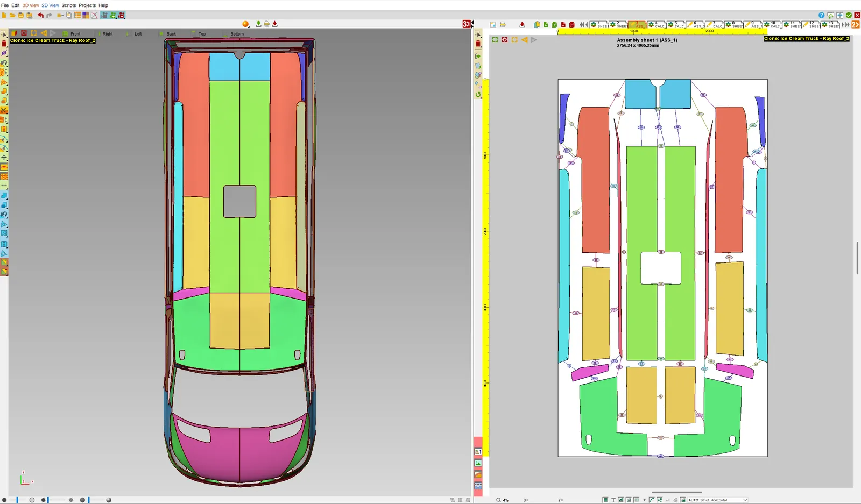Click the right red piece on 2D sheet

pos(730,180)
